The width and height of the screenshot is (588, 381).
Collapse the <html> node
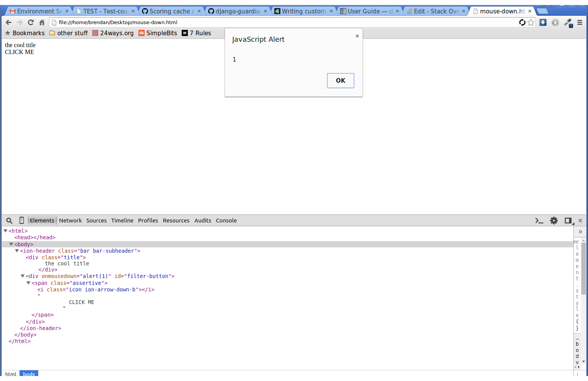click(5, 231)
